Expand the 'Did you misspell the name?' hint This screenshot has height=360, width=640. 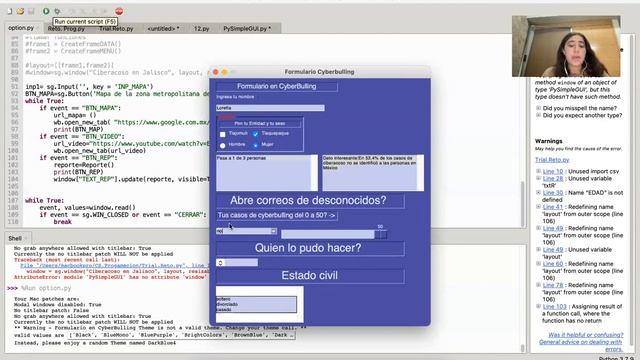[x=538, y=108]
